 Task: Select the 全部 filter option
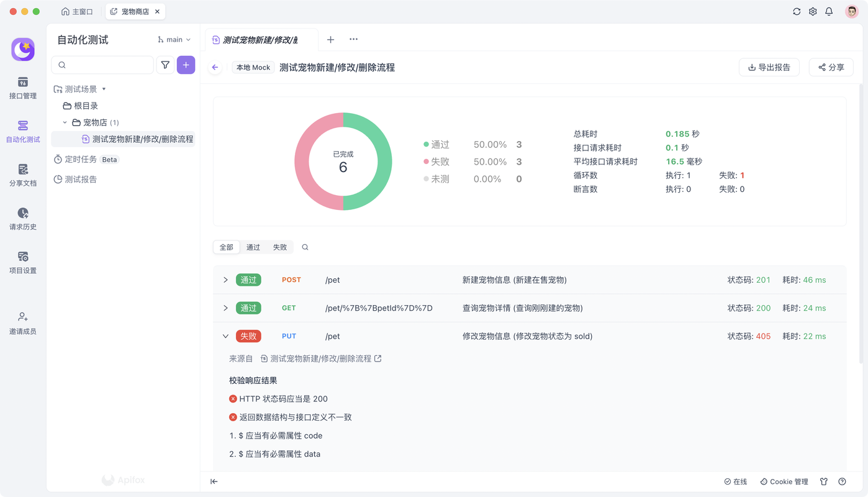(x=227, y=247)
